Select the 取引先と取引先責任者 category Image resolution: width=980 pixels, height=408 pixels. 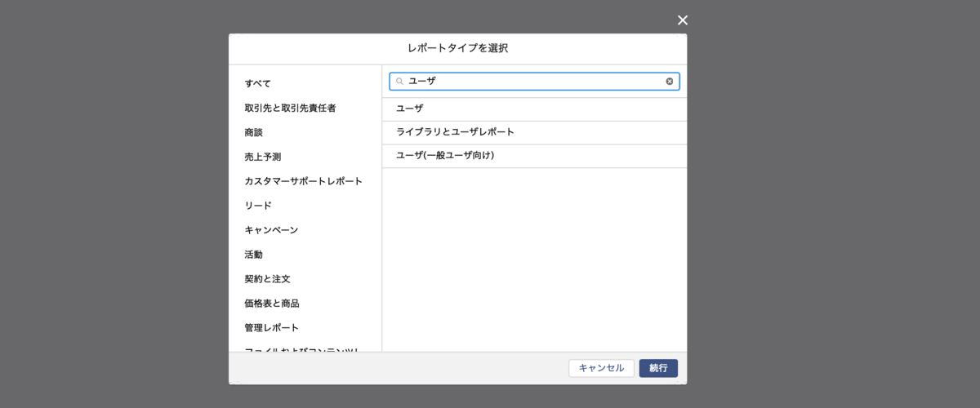pos(290,108)
